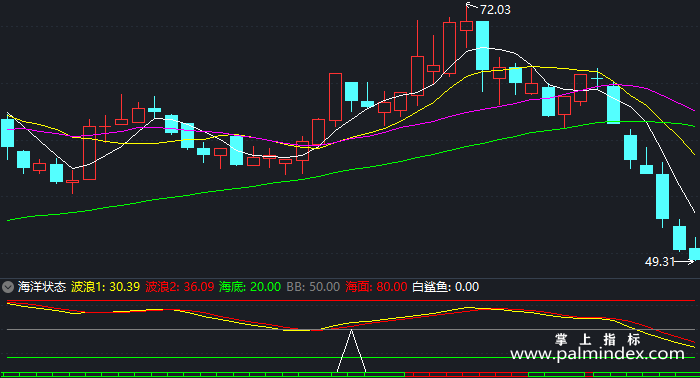This screenshot has height=378, width=700.
Task: Click the 海面: 80.00 label
Action: [376, 287]
